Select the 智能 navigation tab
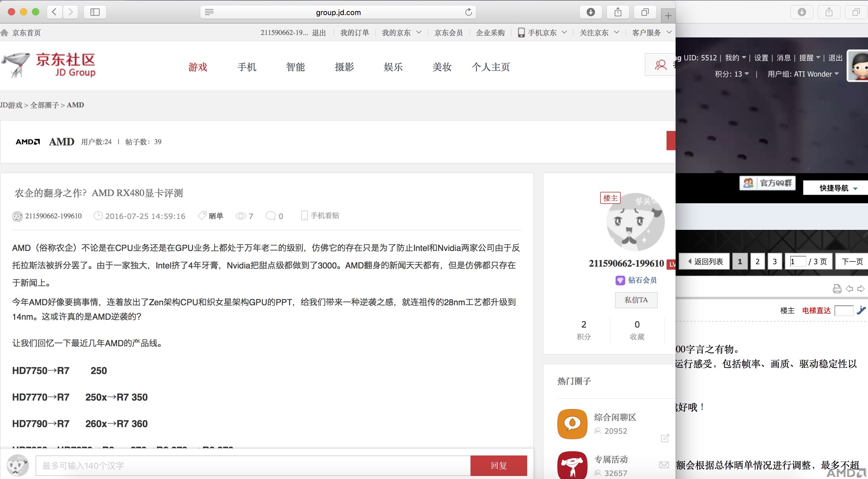Image resolution: width=868 pixels, height=479 pixels. 295,67
